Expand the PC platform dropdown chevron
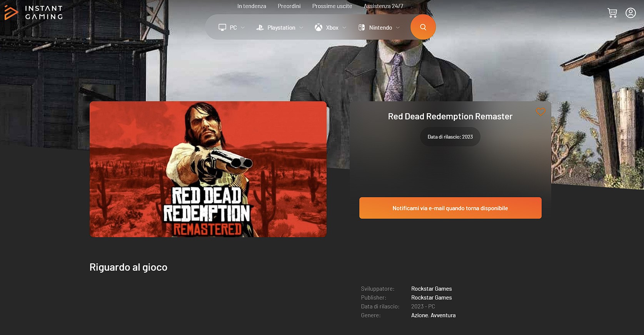Viewport: 644px width, 335px height. [x=243, y=28]
